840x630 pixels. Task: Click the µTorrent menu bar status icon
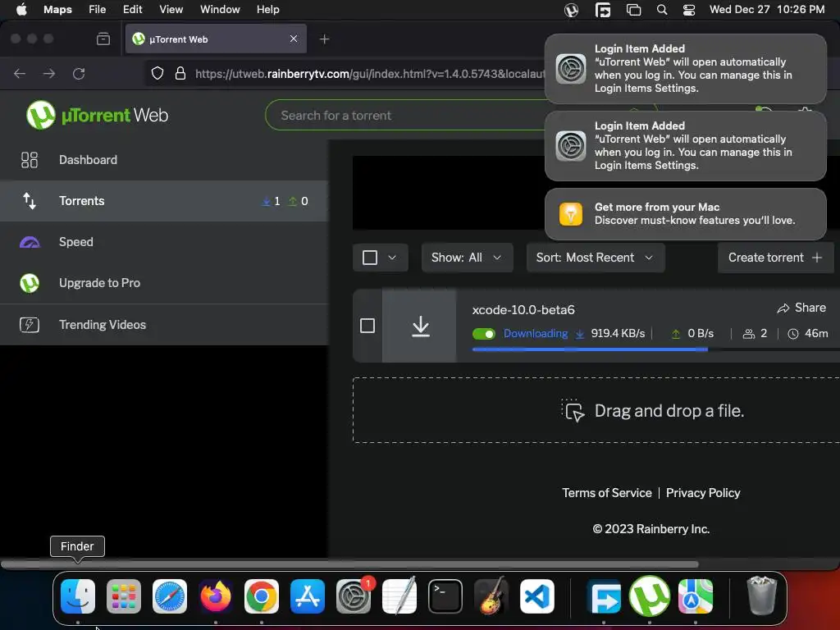coord(571,10)
